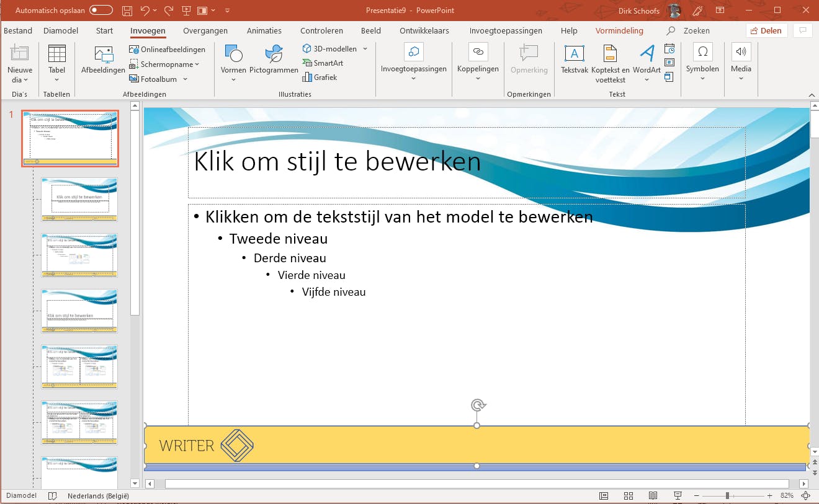Expand the Schermopname dropdown

pyautogui.click(x=197, y=64)
